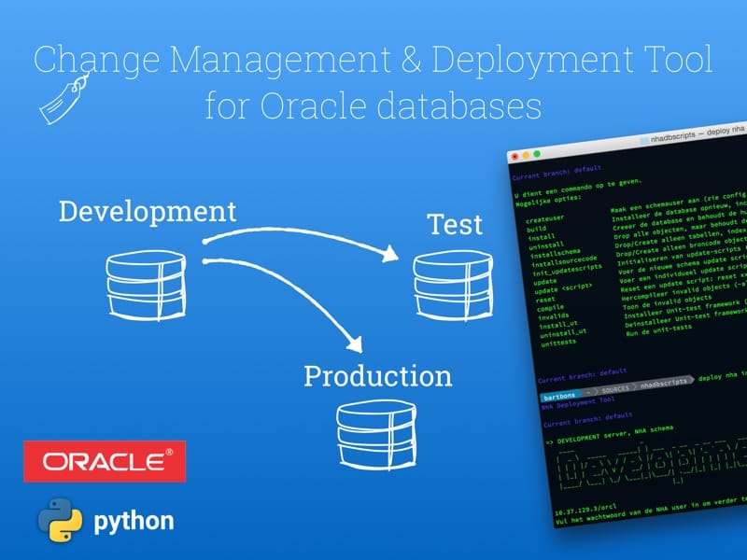Image resolution: width=747 pixels, height=560 pixels.
Task: Click the hand-drawn price tag icon
Action: 64,99
